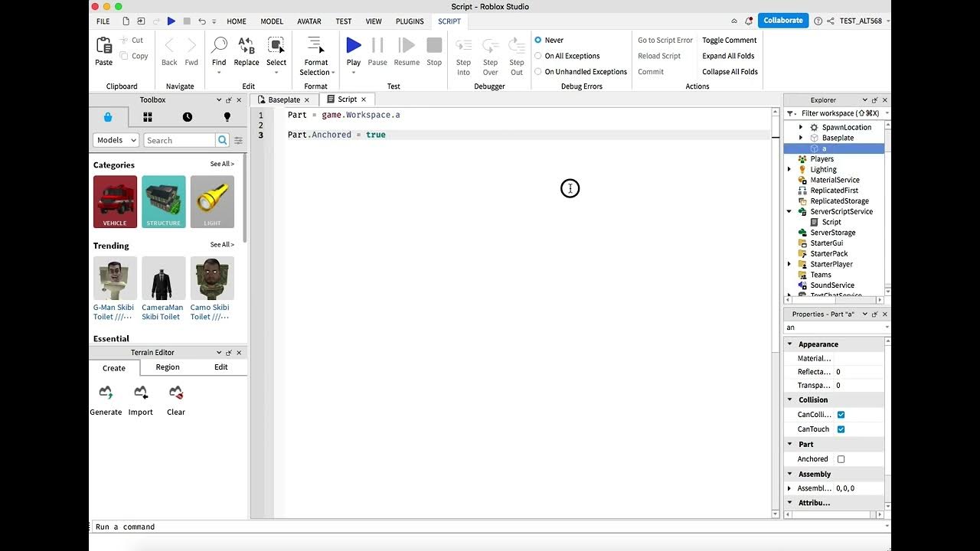
Task: Click Toggle Comment action
Action: [x=729, y=40]
